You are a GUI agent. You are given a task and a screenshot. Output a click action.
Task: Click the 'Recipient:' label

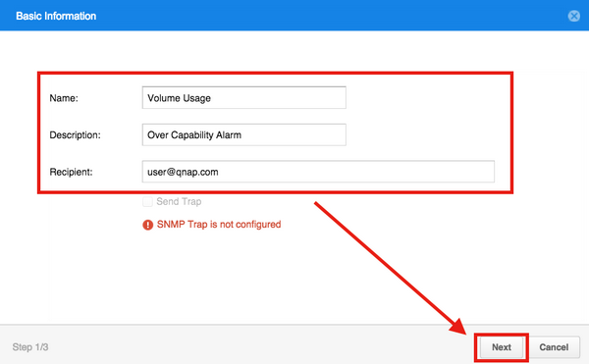click(x=71, y=172)
